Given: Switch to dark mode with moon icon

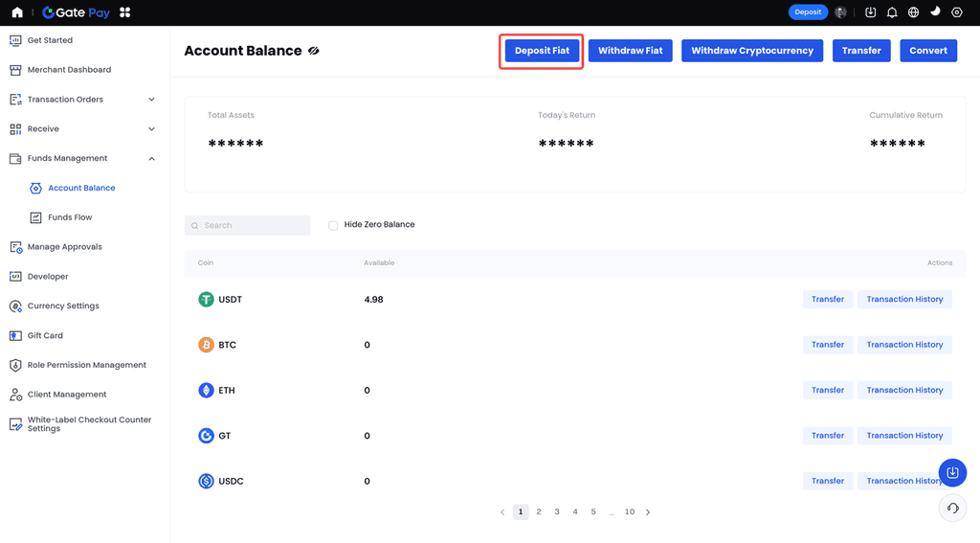Looking at the screenshot, I should [935, 12].
